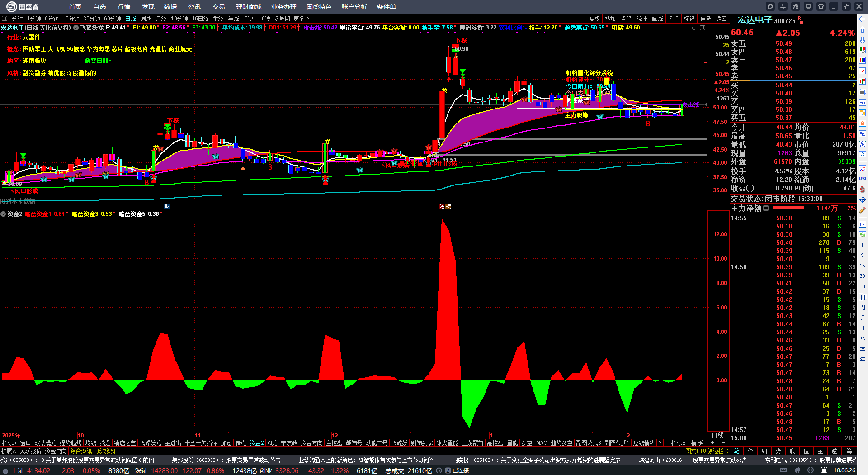868x475 pixels.
Task: Open the F10 company info sidebar icon
Action: [863, 103]
